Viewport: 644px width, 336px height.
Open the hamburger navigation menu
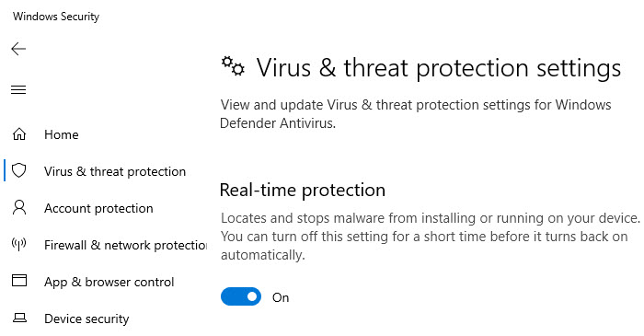(18, 89)
